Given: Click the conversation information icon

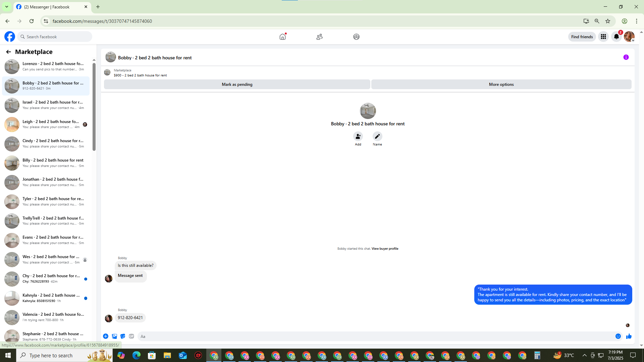Looking at the screenshot, I should pyautogui.click(x=626, y=57).
